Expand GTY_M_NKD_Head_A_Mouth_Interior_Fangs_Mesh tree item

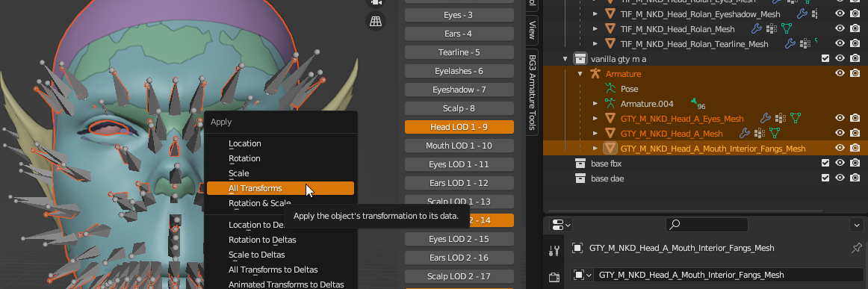(x=595, y=149)
